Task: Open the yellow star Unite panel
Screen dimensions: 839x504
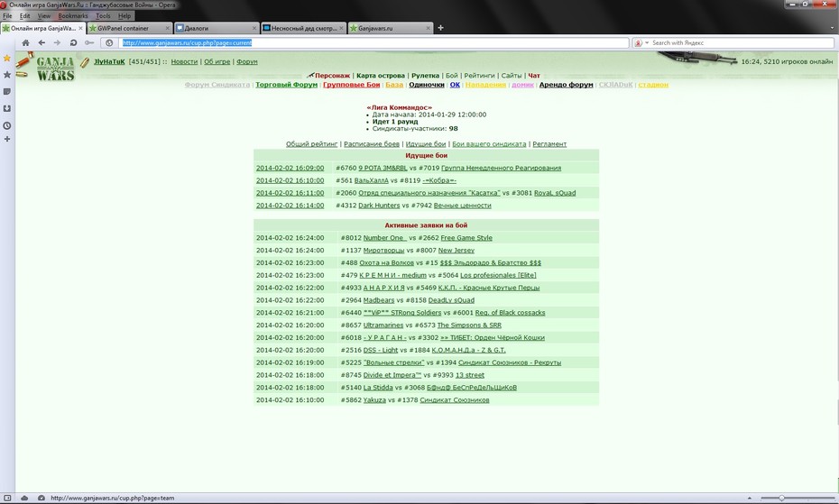Action: tap(7, 58)
